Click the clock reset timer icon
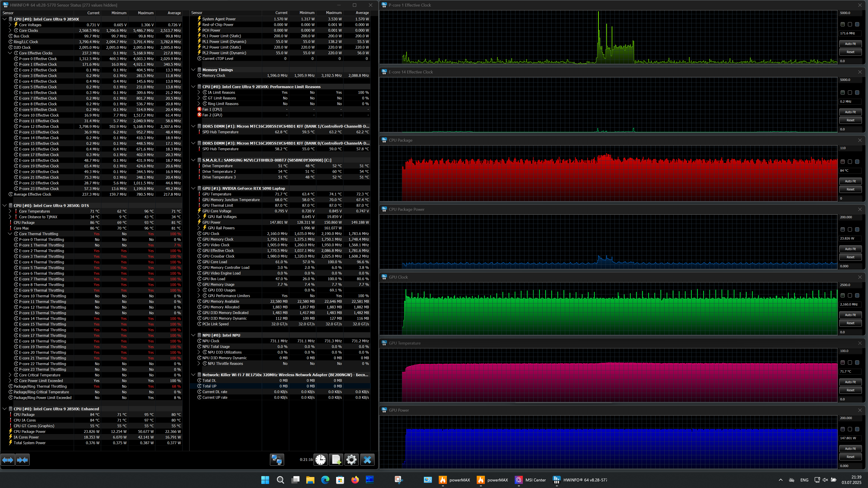 pyautogui.click(x=321, y=460)
